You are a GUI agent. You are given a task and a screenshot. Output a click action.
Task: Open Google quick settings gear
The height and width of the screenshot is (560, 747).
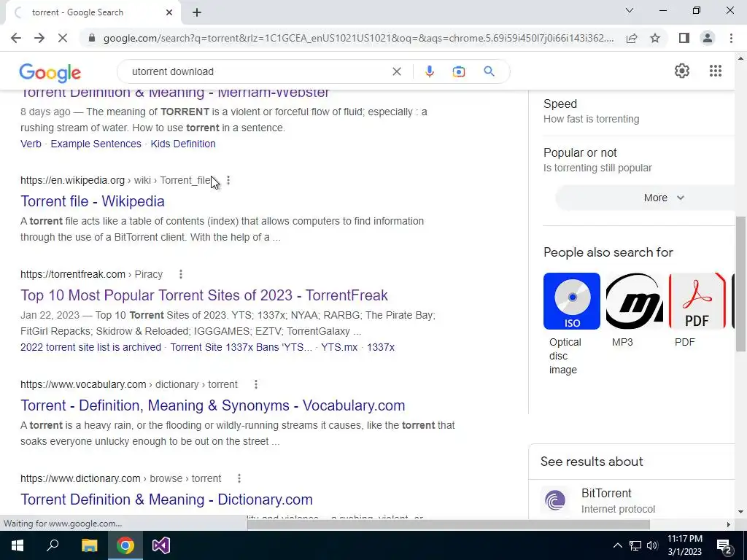pyautogui.click(x=682, y=71)
